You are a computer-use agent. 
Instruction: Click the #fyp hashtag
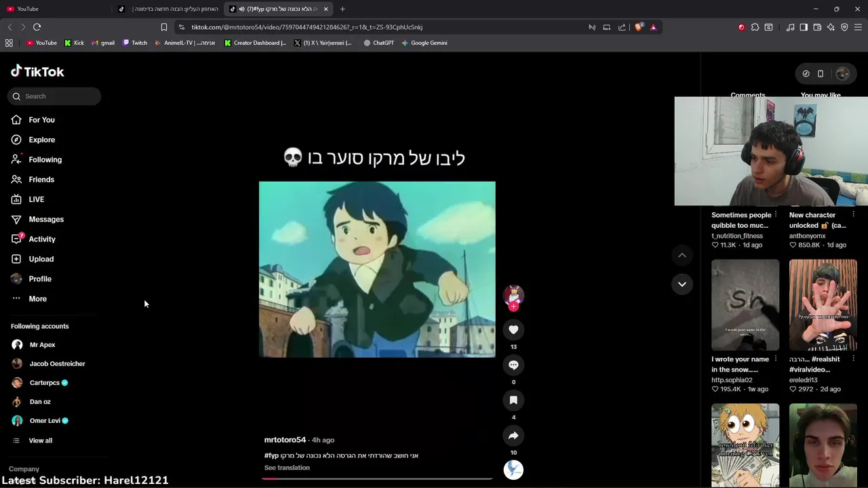pyautogui.click(x=271, y=455)
